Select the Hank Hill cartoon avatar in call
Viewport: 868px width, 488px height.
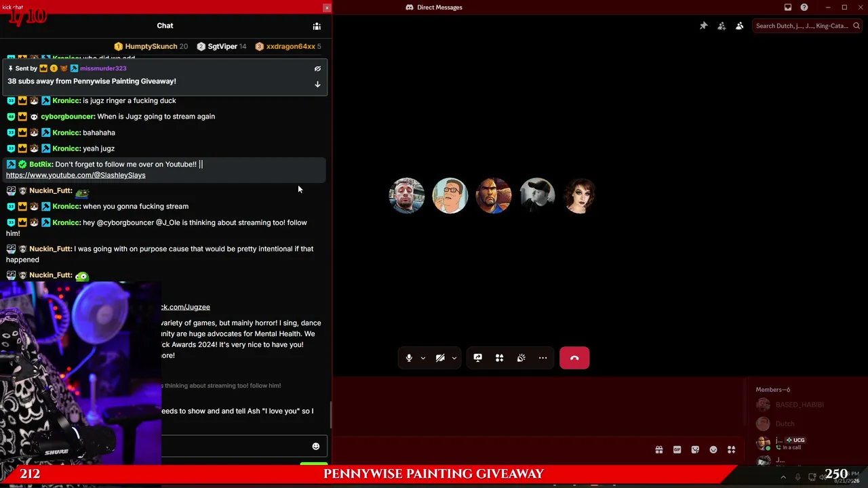pyautogui.click(x=450, y=195)
